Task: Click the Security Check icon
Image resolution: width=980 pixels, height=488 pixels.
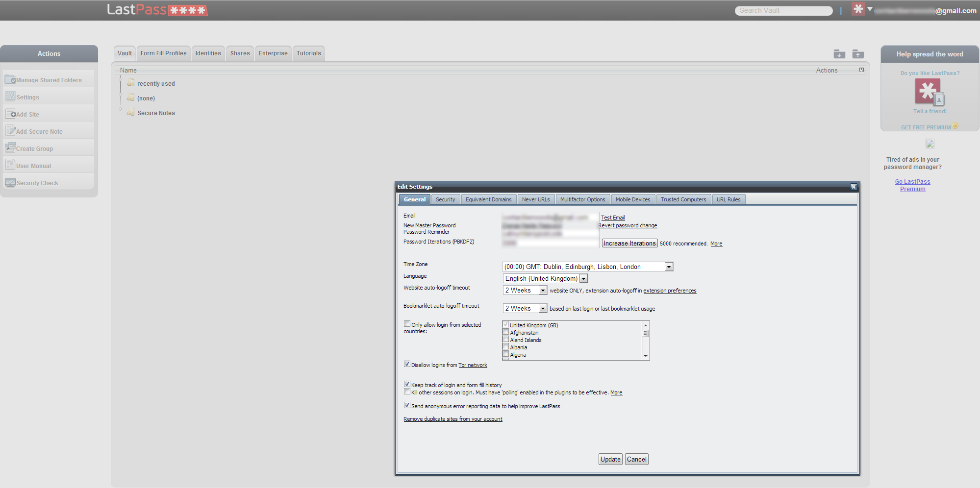Action: [10, 182]
